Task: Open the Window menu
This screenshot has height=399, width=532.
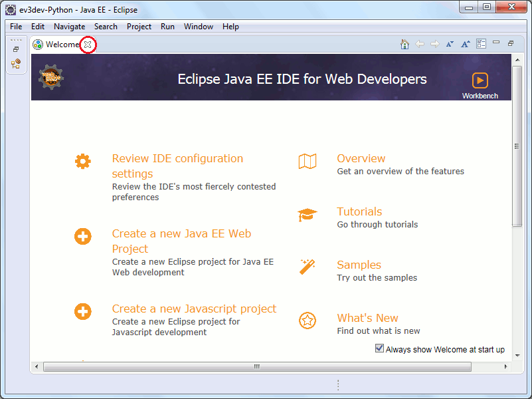Action: coord(199,27)
